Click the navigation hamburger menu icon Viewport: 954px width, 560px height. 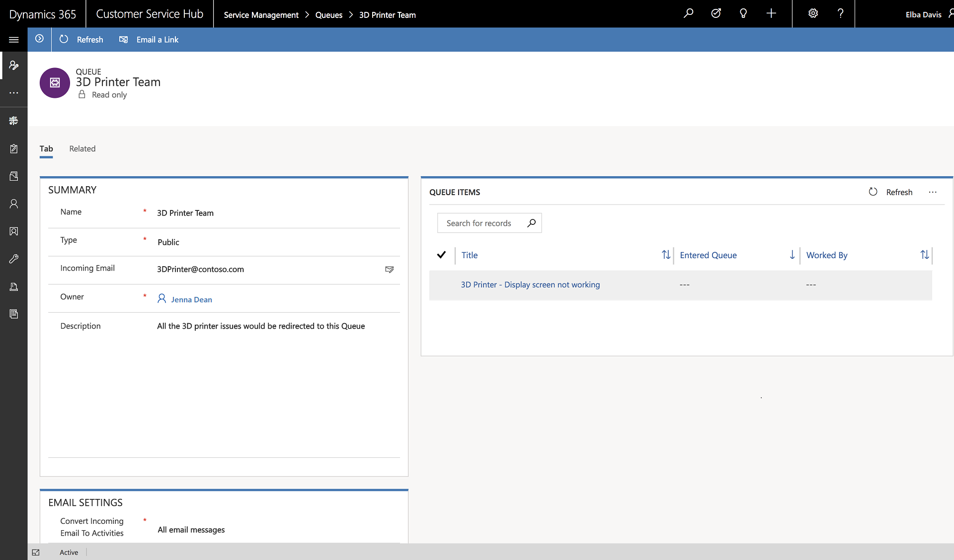pos(13,39)
